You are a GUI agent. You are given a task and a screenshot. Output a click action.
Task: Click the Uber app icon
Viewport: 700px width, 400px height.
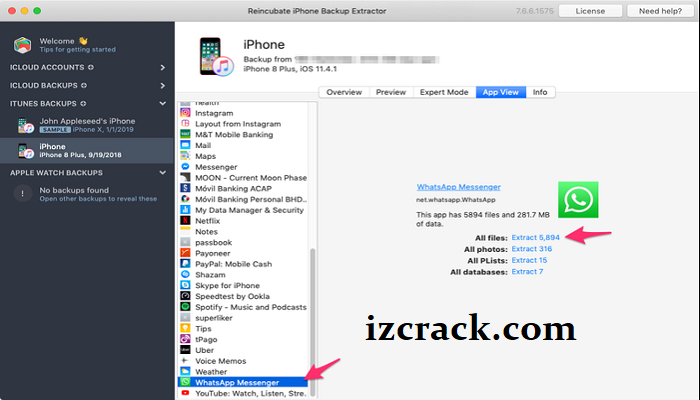click(x=185, y=350)
